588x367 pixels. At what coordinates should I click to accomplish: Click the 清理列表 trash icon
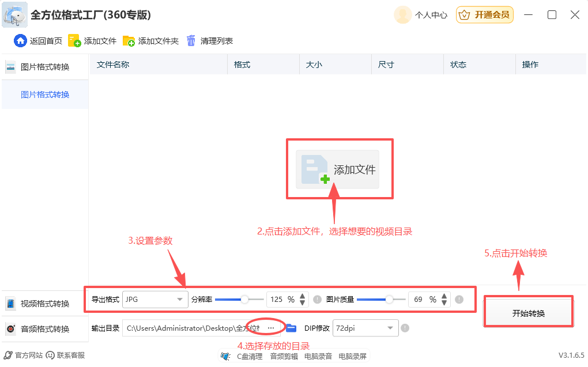tap(191, 40)
